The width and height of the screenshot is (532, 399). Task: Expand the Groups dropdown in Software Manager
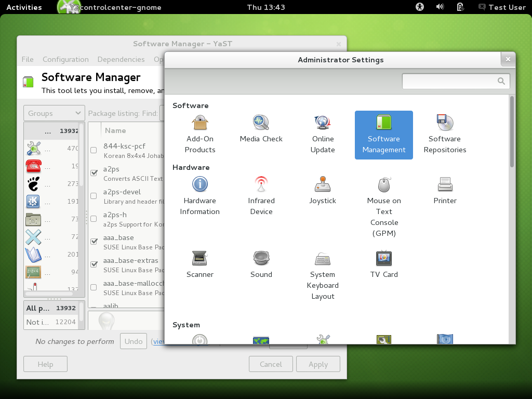tap(54, 113)
